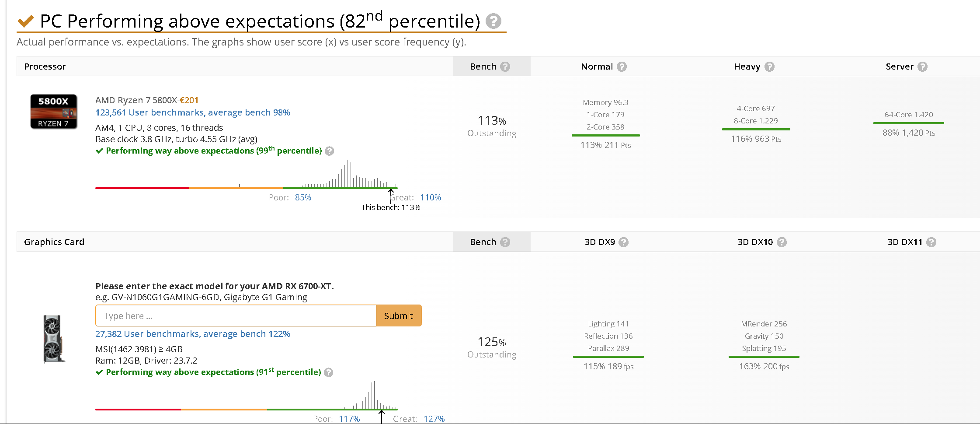Click help icon after 91st percentile text
This screenshot has height=424, width=980.
pyautogui.click(x=329, y=372)
